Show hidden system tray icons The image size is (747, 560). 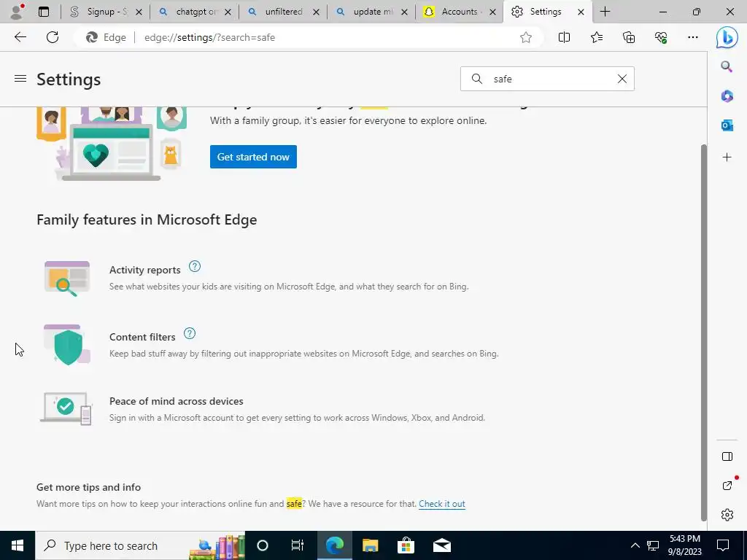point(635,545)
